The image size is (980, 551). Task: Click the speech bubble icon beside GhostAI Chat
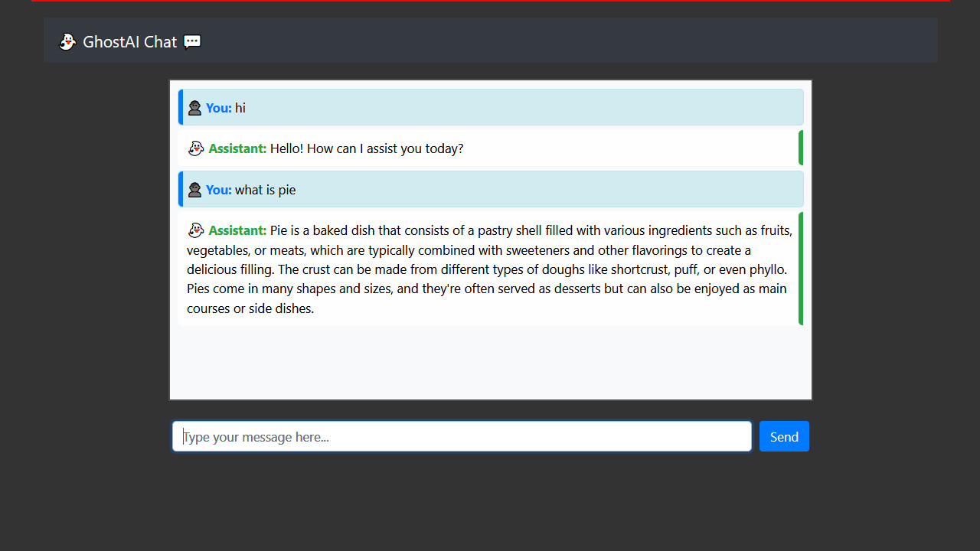(x=192, y=42)
